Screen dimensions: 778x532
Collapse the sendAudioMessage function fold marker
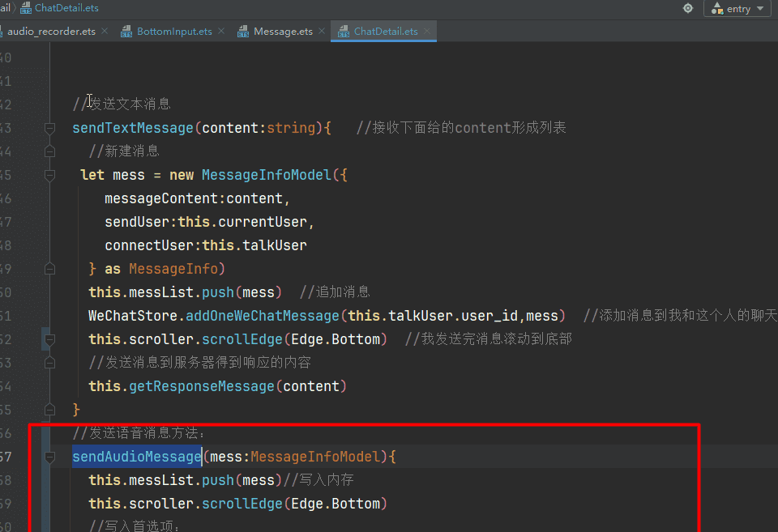[49, 457]
